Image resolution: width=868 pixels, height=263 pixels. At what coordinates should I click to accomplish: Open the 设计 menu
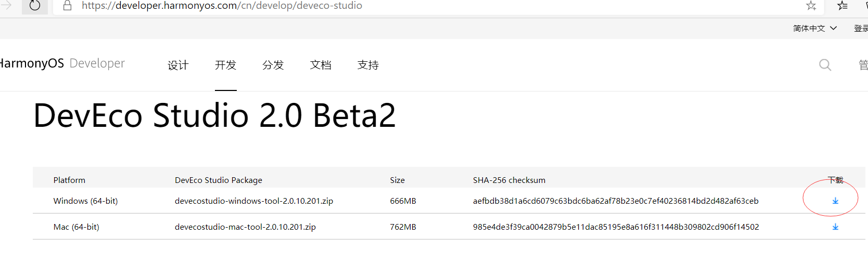(x=178, y=65)
